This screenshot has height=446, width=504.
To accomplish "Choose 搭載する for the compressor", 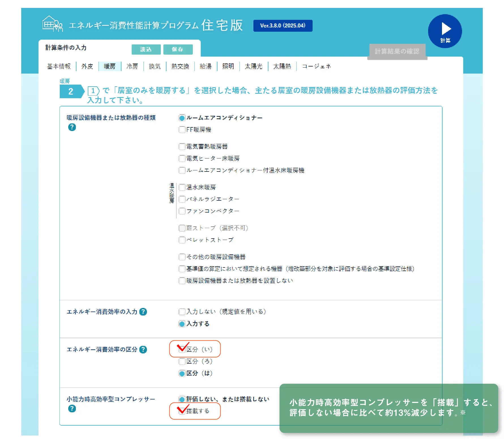I will click(x=182, y=411).
